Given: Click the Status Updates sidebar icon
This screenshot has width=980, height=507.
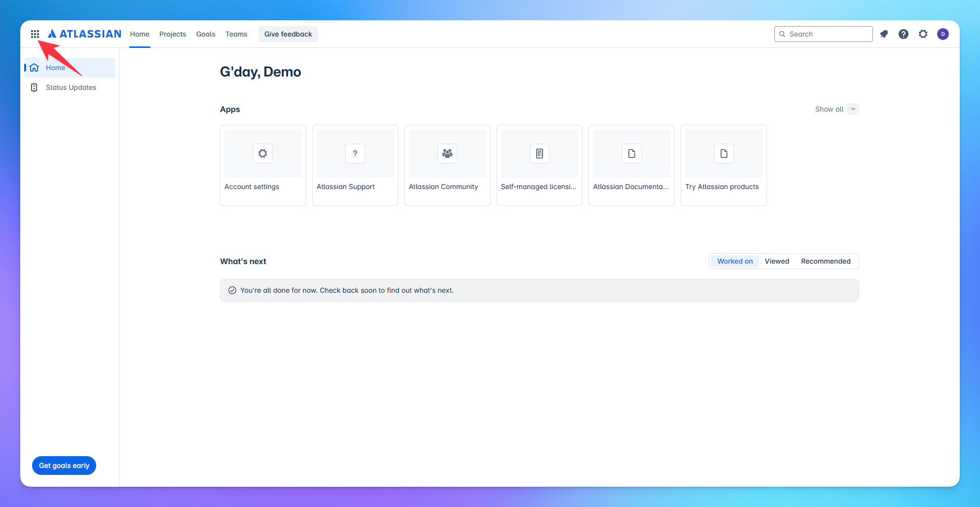Looking at the screenshot, I should 34,87.
